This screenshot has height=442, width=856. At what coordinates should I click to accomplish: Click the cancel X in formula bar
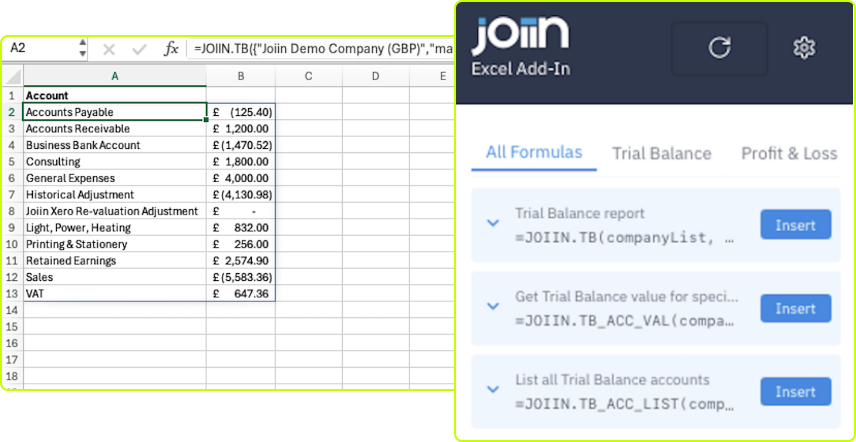click(109, 50)
